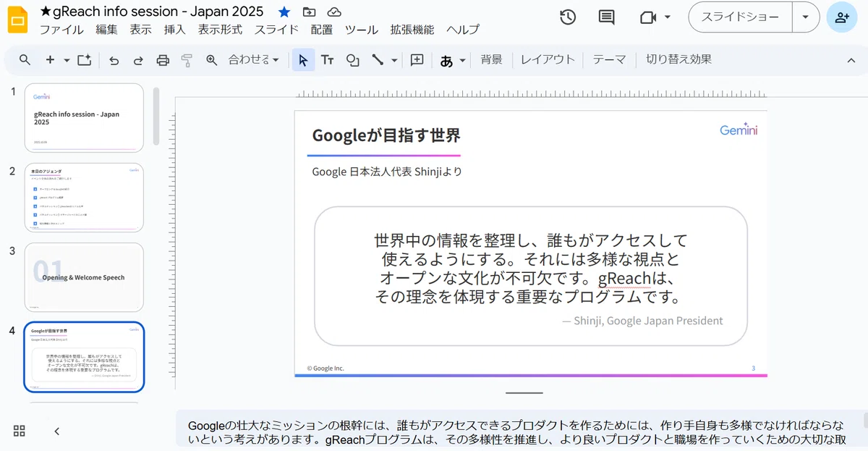Viewport: 868px width, 451px height.
Task: Insert a slide from template icon
Action: point(85,60)
